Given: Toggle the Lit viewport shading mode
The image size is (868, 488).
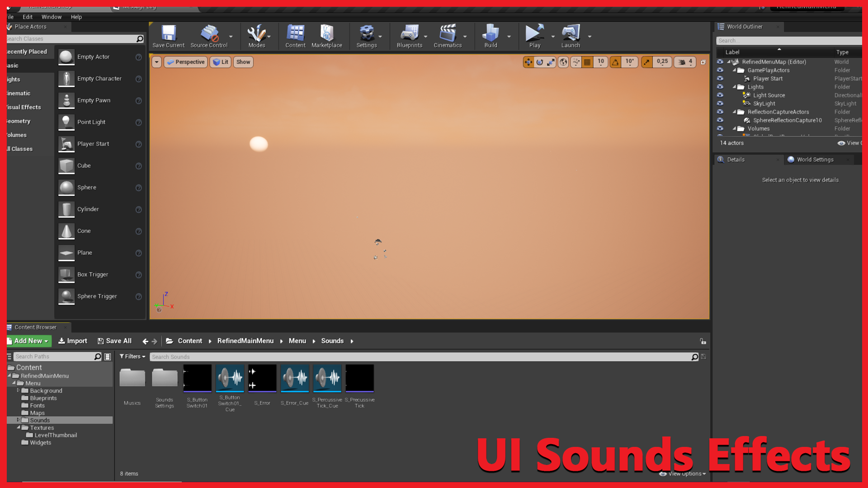Looking at the screenshot, I should pos(220,62).
